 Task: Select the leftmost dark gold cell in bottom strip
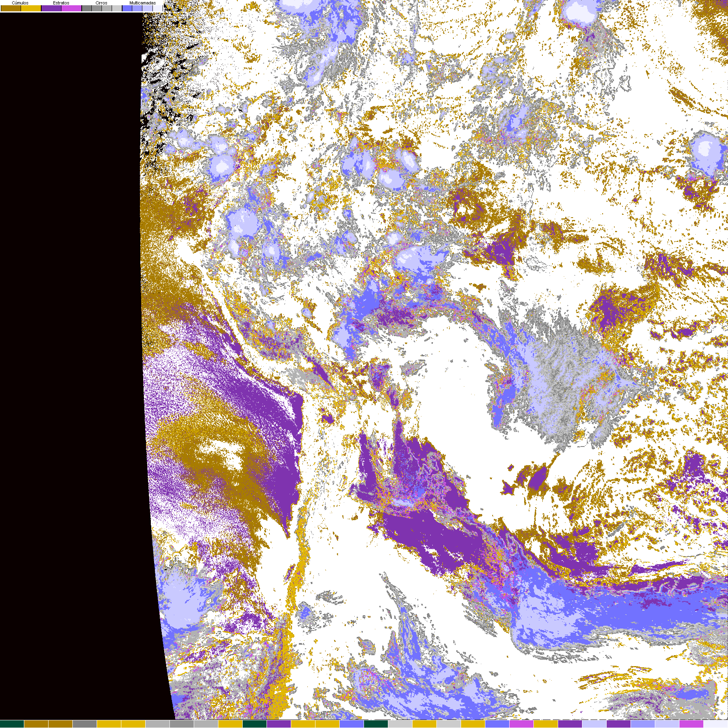36,724
